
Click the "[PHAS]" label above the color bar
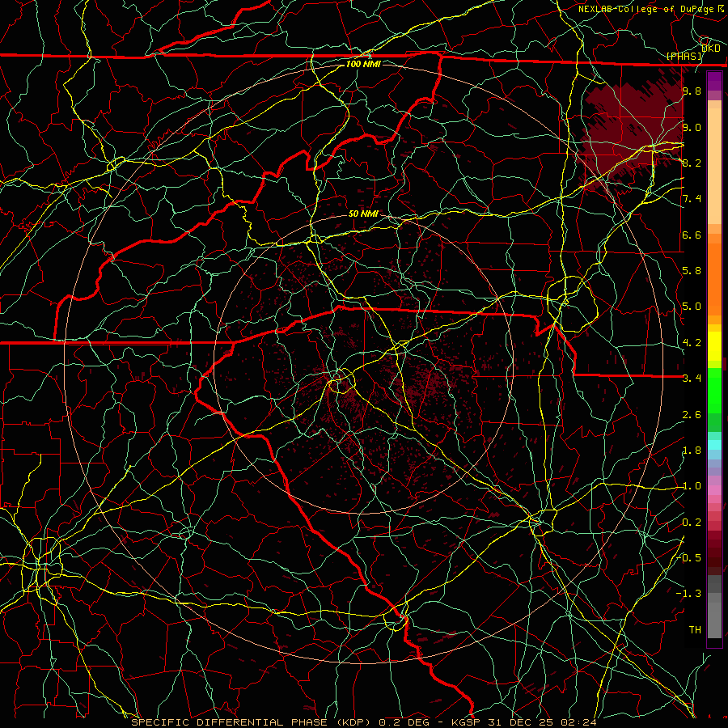(x=684, y=56)
